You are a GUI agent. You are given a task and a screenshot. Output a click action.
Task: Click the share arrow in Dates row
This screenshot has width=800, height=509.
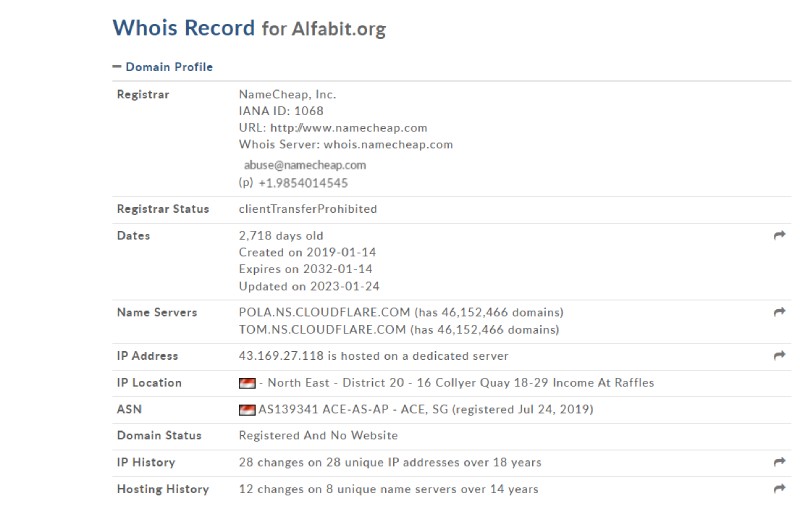click(x=779, y=235)
